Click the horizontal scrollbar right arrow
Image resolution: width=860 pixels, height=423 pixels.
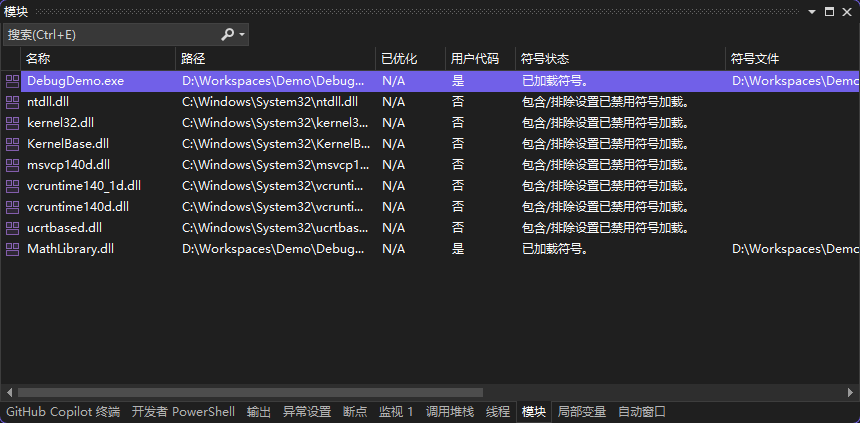pos(852,393)
